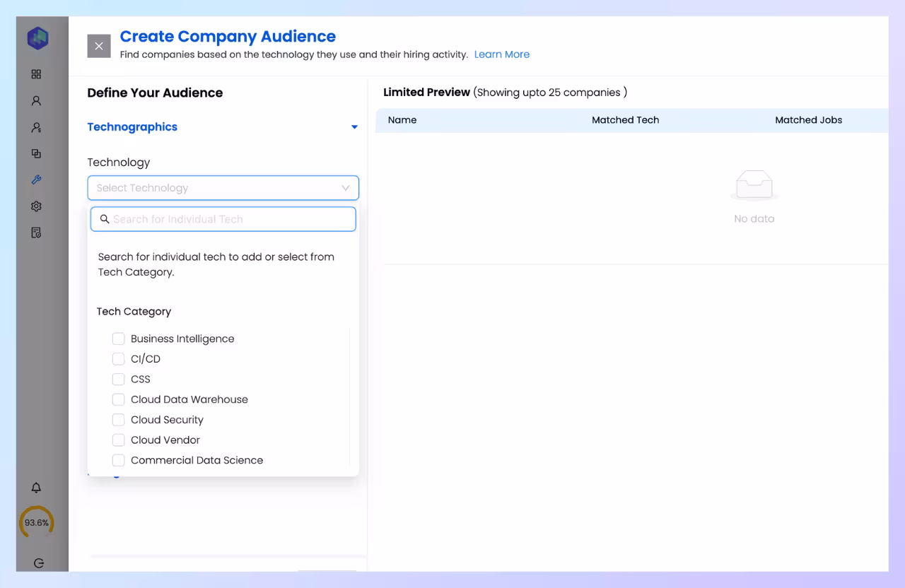Open the monetized contacts icon in sidebar
The width and height of the screenshot is (905, 588).
[36, 127]
